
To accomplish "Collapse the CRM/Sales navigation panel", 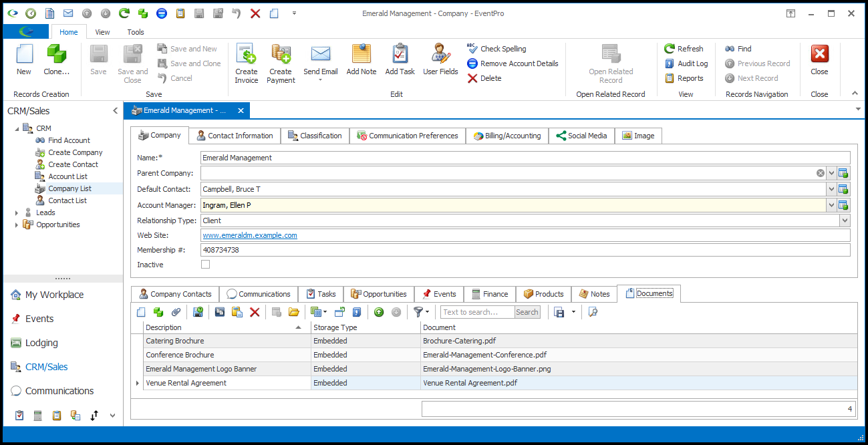I will 115,111.
